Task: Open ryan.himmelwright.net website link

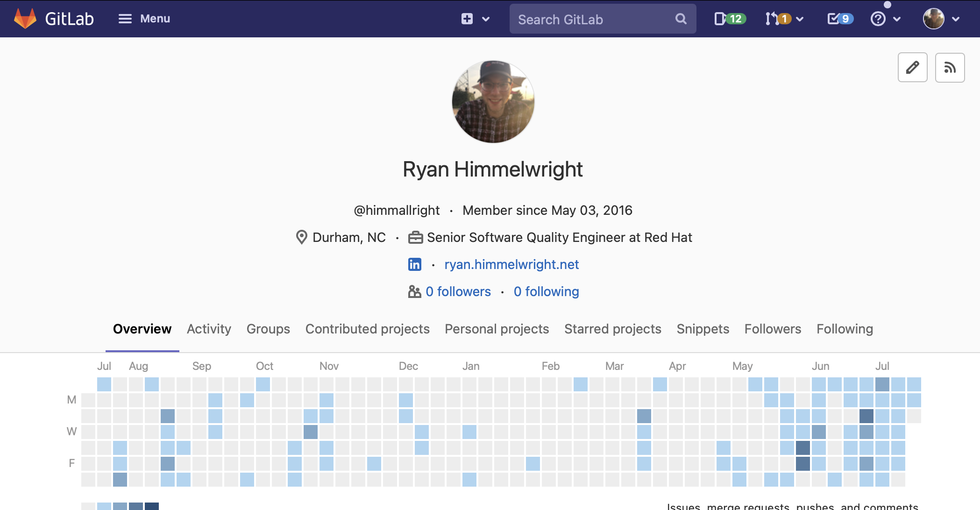Action: tap(511, 264)
